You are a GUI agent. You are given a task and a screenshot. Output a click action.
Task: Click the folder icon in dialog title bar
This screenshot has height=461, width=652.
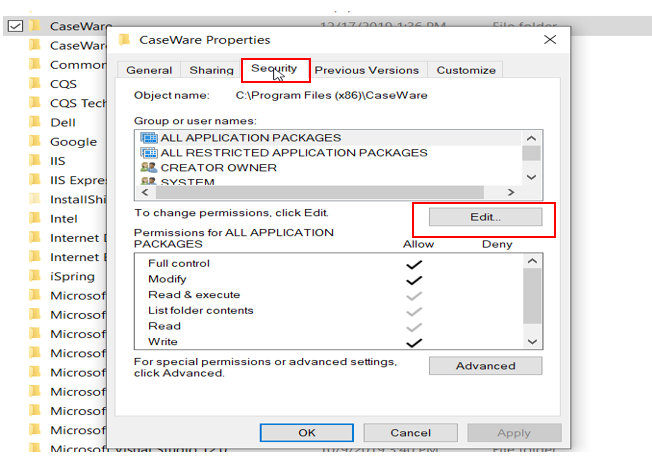click(125, 40)
